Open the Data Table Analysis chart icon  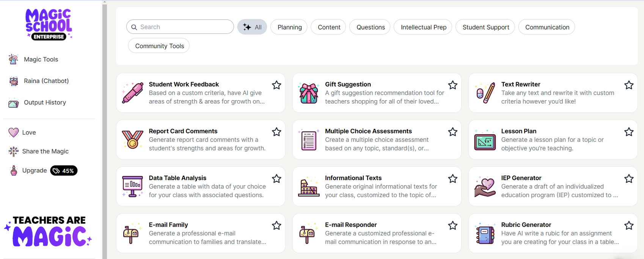pos(132,186)
